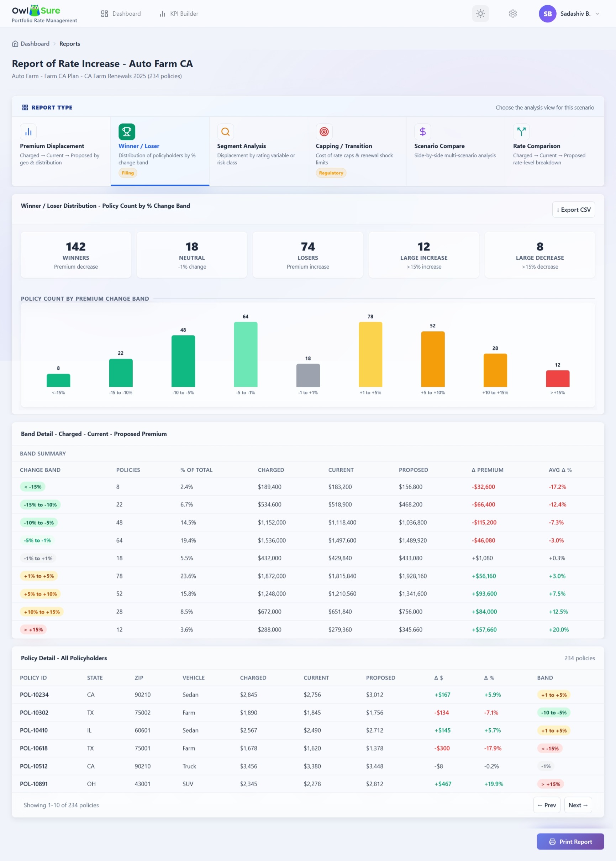
Task: Click the Reports breadcrumb item
Action: coord(69,44)
